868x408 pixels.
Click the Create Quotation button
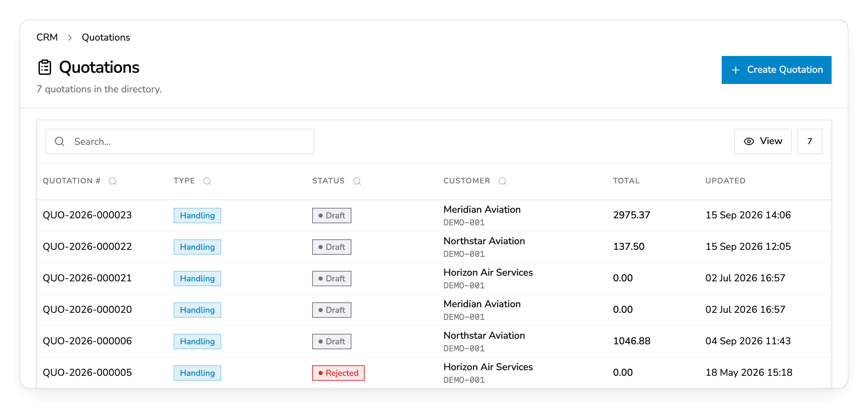click(x=777, y=70)
